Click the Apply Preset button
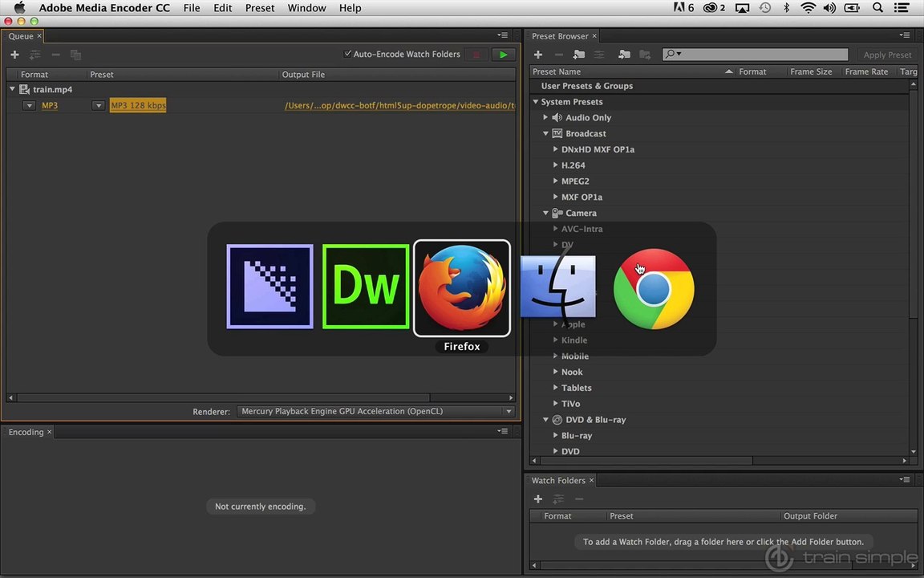Viewport: 924px width, 578px height. click(887, 55)
